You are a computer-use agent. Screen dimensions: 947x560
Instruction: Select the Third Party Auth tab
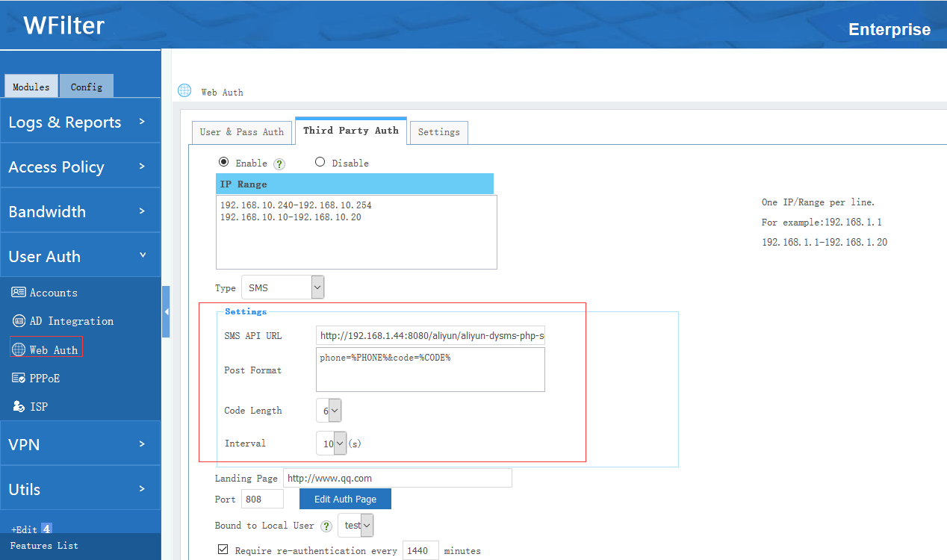(351, 131)
